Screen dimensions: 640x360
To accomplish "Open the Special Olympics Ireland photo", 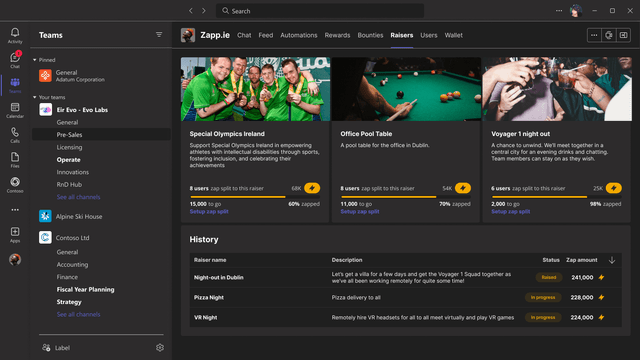I will point(255,89).
